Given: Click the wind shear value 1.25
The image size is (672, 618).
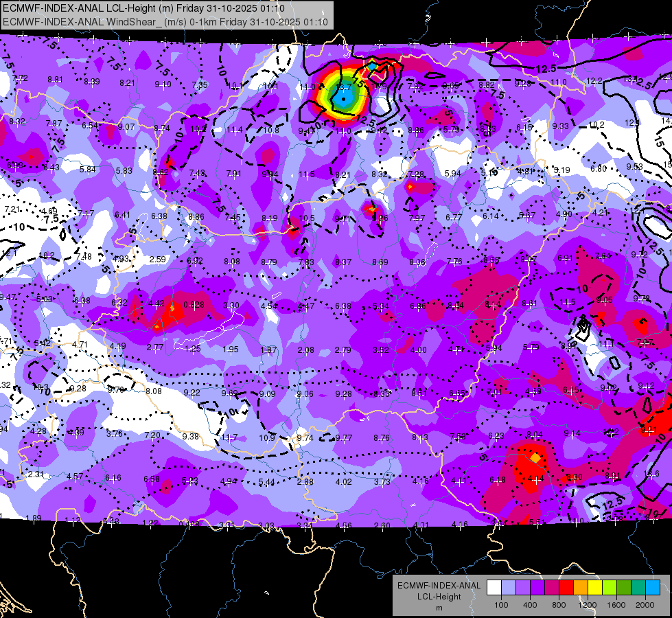Looking at the screenshot, I should coord(193,349).
